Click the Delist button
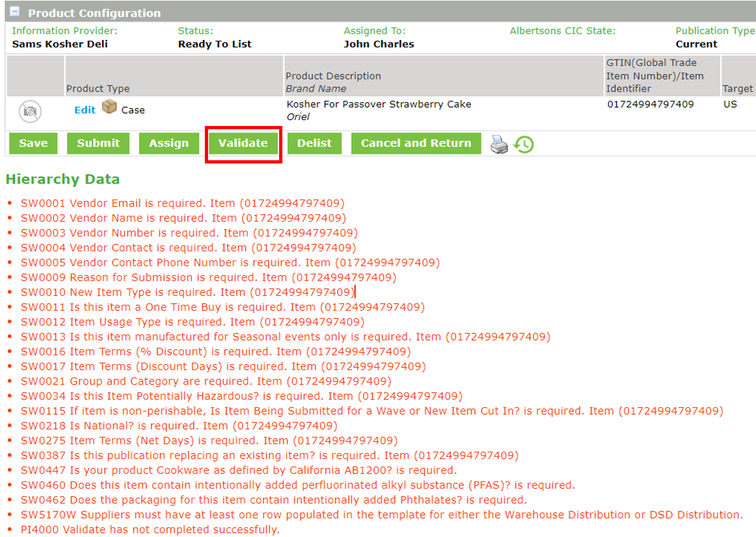Image resolution: width=756 pixels, height=537 pixels. [x=314, y=143]
